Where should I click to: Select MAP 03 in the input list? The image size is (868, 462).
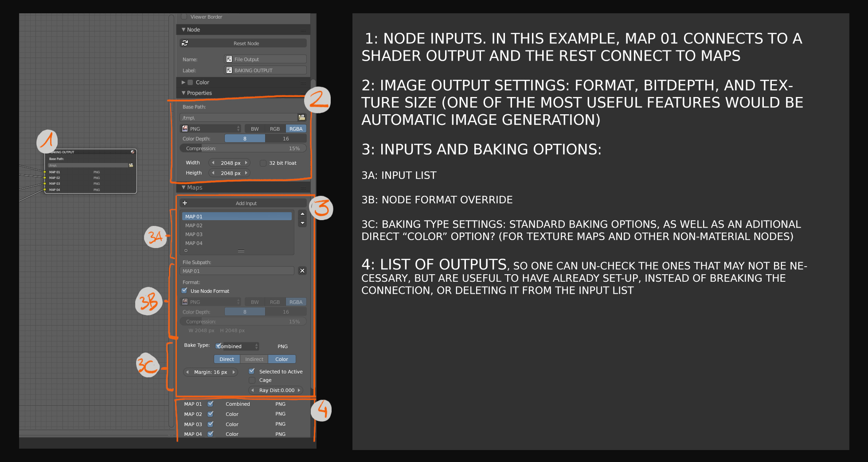pos(237,234)
